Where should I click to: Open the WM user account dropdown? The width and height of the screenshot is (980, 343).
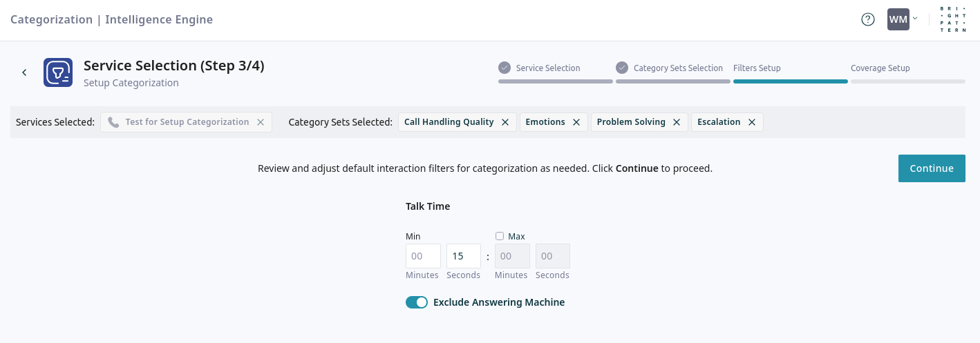point(903,19)
